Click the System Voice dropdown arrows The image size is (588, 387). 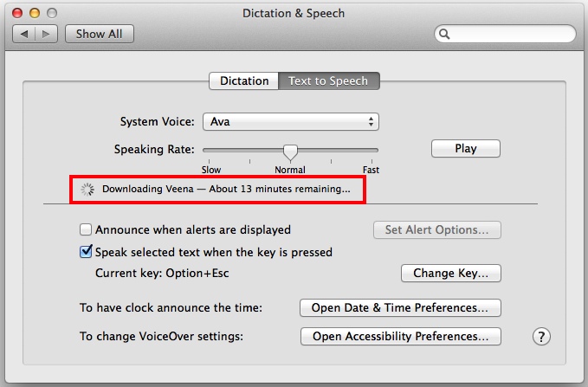(x=371, y=122)
